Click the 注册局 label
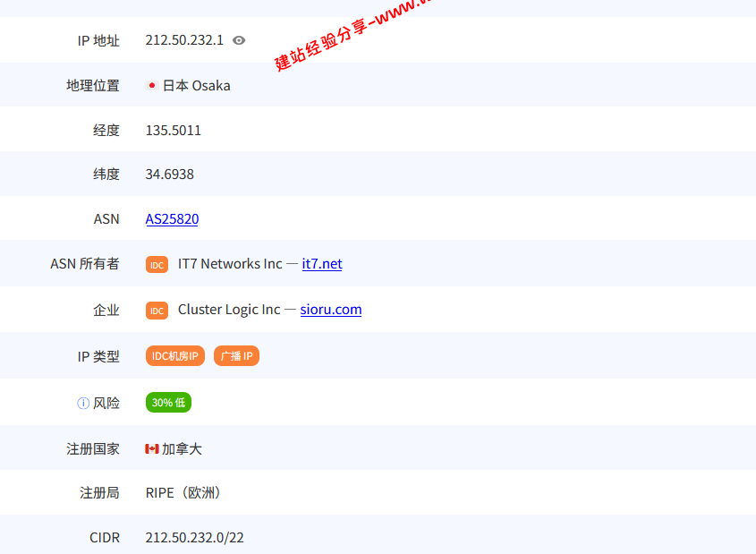The width and height of the screenshot is (756, 554). point(99,493)
